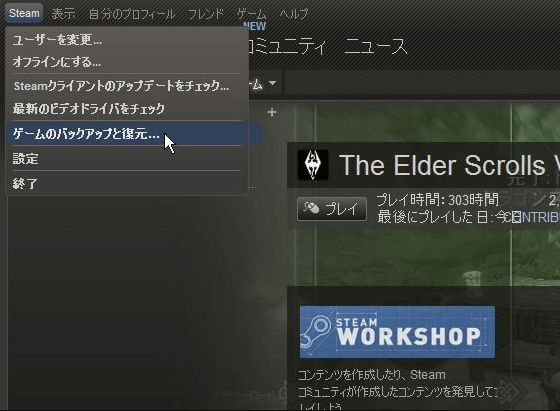Open the 自分のプロフィール menu

click(x=132, y=14)
